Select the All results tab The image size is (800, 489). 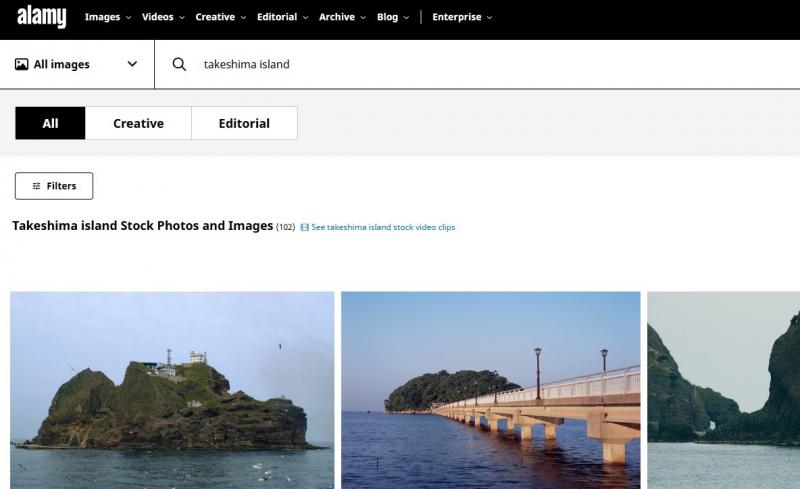point(50,123)
